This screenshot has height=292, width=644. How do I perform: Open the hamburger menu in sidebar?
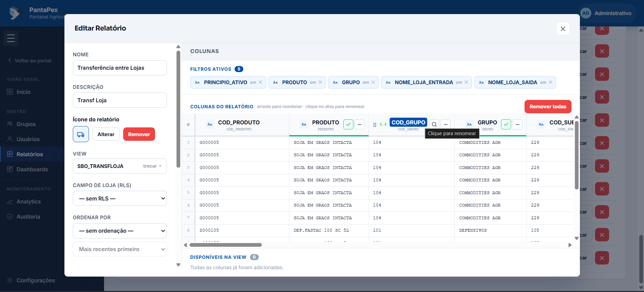click(11, 38)
